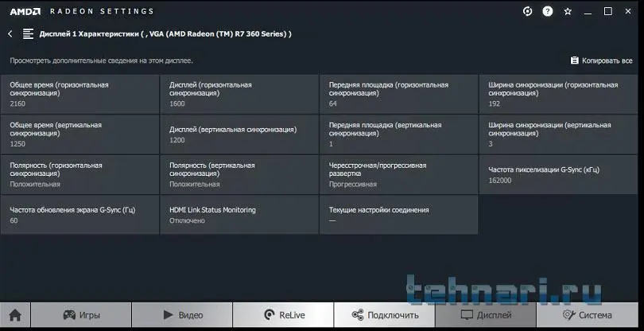The width and height of the screenshot is (644, 331).
Task: Select Полярность (горизонтальная синхронизация) tile
Action: (x=80, y=175)
